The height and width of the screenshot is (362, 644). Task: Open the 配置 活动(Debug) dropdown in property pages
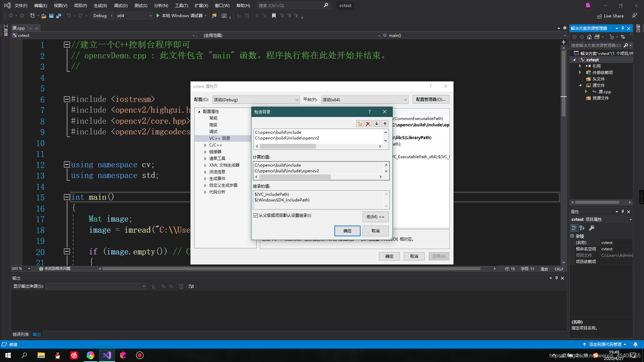pos(256,100)
